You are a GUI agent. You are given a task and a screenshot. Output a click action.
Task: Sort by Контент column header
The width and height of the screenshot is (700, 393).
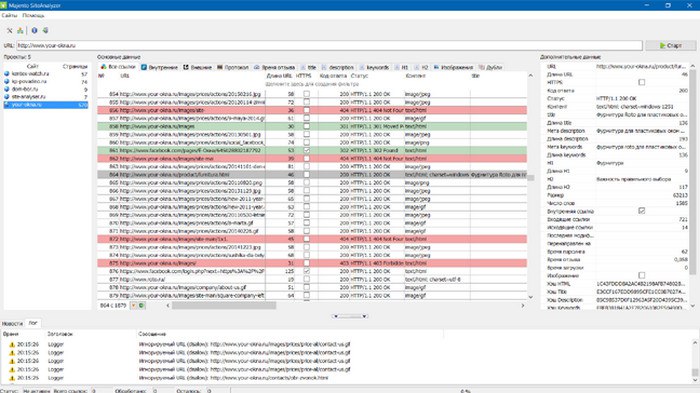pos(415,76)
